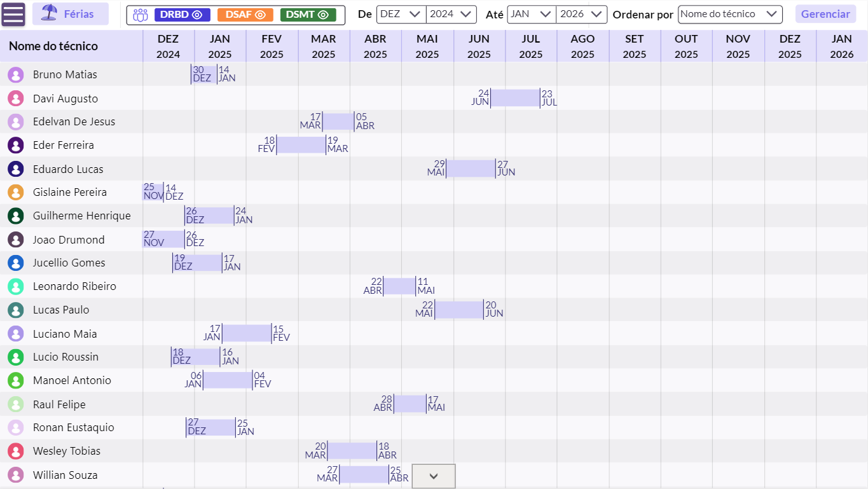Open the start year 2024 dropdown
This screenshot has height=489, width=868.
coord(451,14)
